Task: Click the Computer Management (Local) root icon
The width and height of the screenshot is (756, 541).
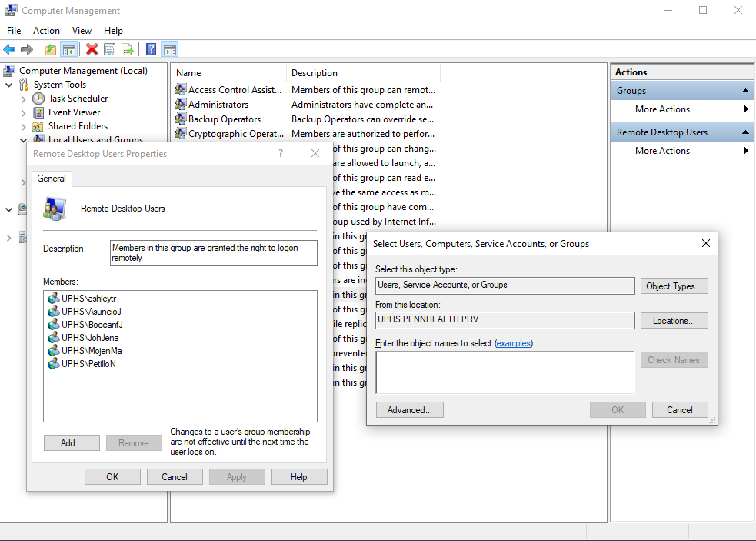Action: (x=9, y=71)
